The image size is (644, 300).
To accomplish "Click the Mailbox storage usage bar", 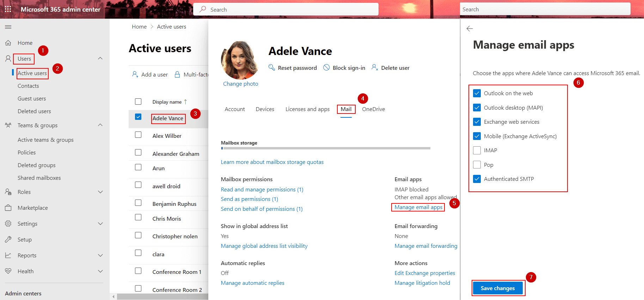I will (x=325, y=148).
